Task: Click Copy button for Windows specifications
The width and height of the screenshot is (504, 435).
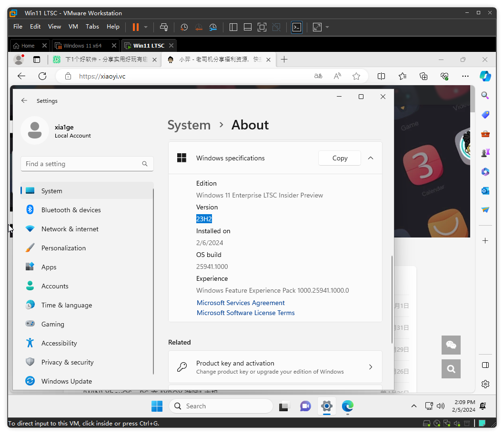Action: (x=340, y=158)
